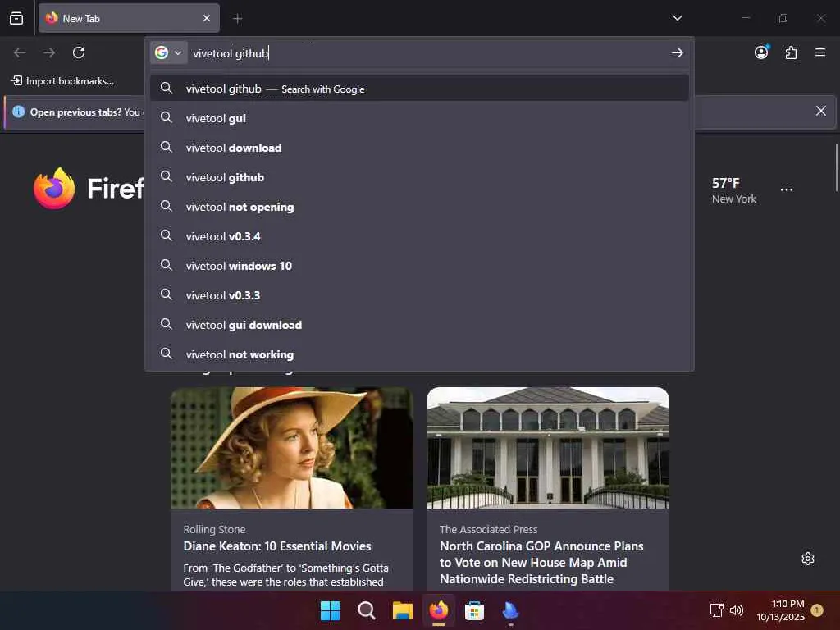Click the Firefox logo on new tab page

(53, 188)
